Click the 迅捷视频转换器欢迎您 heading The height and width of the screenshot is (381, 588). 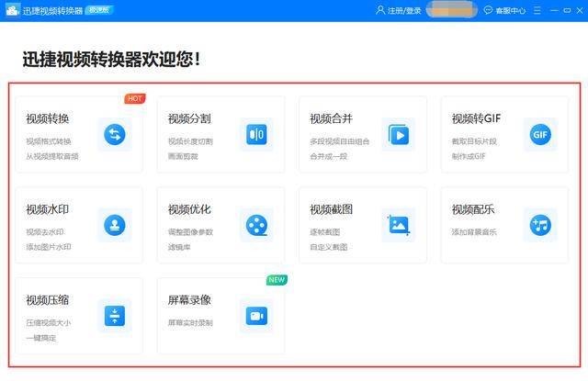click(112, 60)
